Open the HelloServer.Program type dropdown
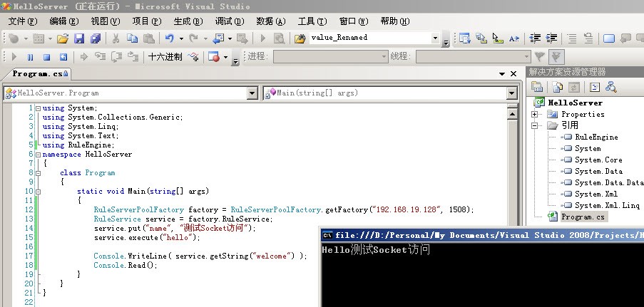 tap(252, 93)
